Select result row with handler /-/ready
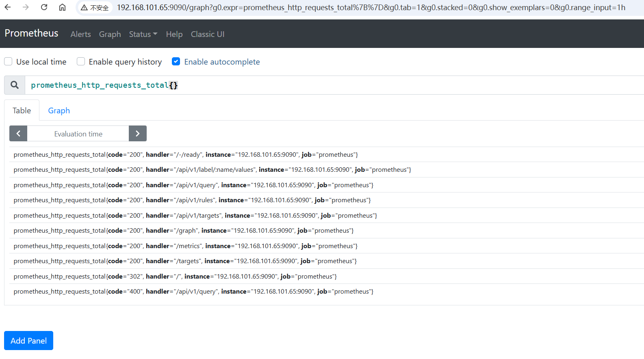 coord(327,154)
